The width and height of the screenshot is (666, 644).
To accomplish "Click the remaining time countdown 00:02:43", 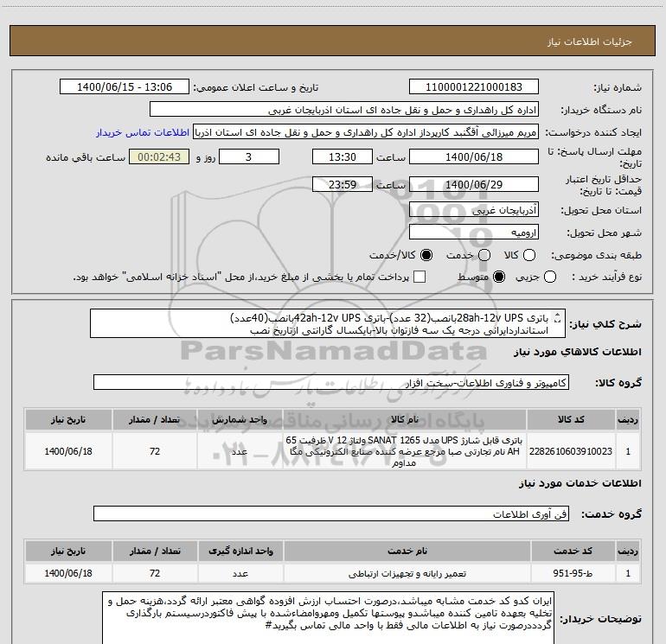I will coord(159,157).
